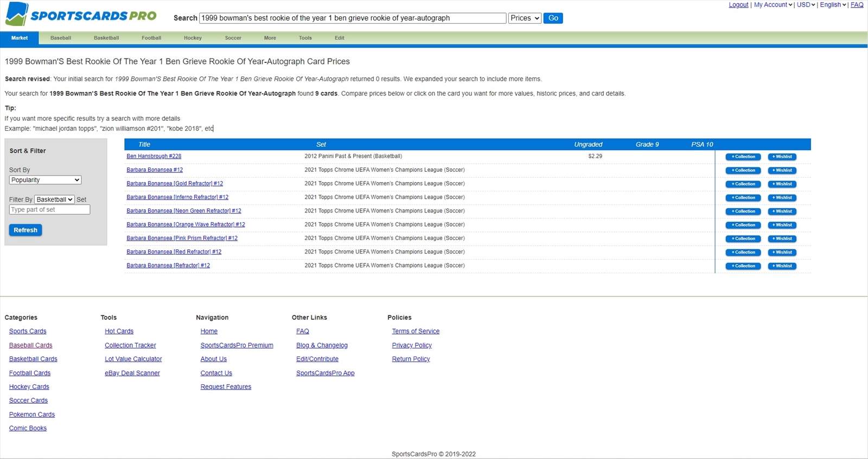The height and width of the screenshot is (459, 868).
Task: Sort by PSA 10 column header
Action: coord(702,145)
